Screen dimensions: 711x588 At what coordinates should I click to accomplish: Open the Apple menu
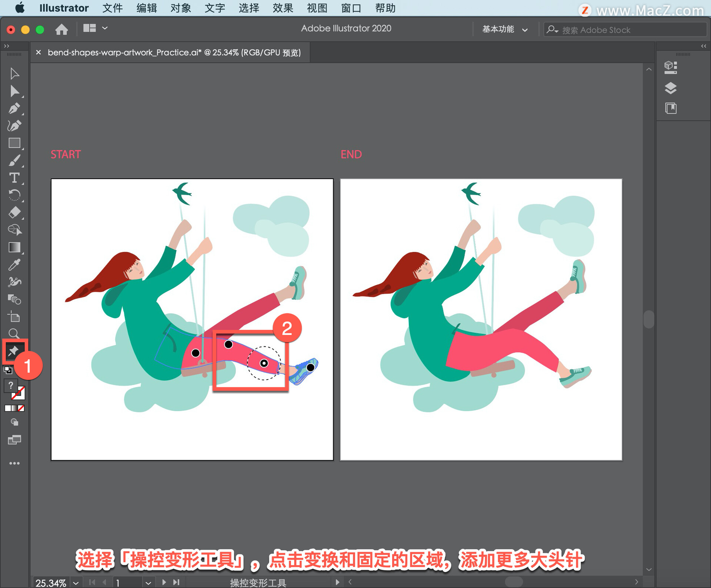pos(20,8)
